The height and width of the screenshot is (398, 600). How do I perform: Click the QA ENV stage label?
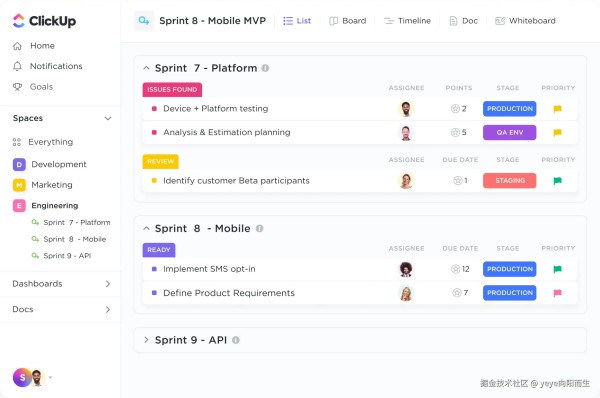pos(509,132)
